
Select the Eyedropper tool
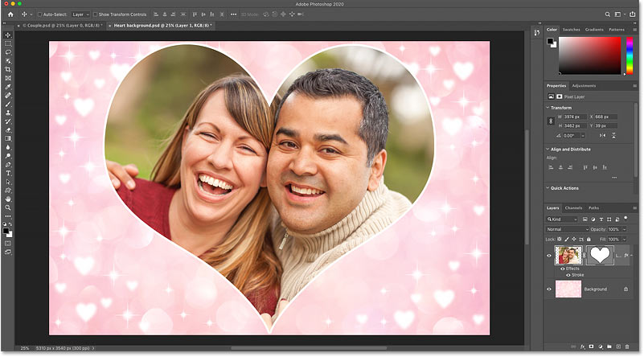coord(8,87)
